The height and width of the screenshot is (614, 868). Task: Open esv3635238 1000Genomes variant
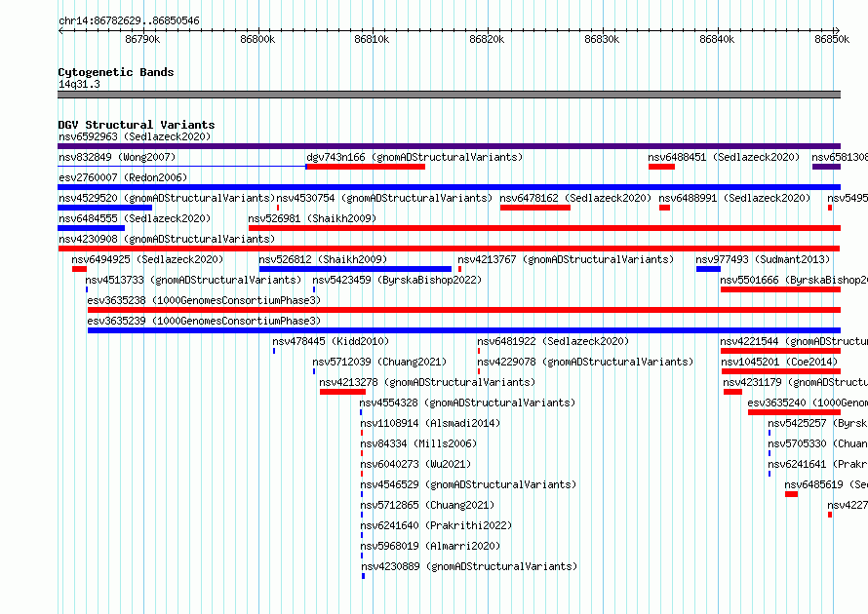(204, 300)
